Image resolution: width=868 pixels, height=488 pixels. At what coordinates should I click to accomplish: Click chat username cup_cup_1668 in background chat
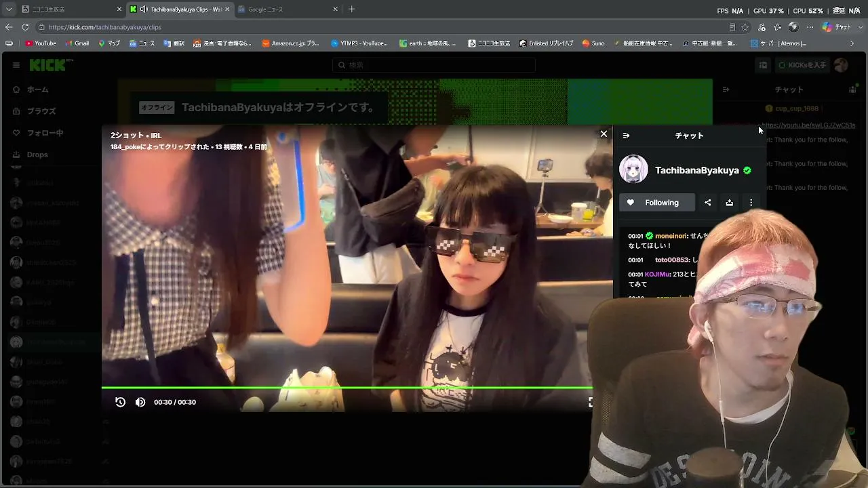click(797, 108)
